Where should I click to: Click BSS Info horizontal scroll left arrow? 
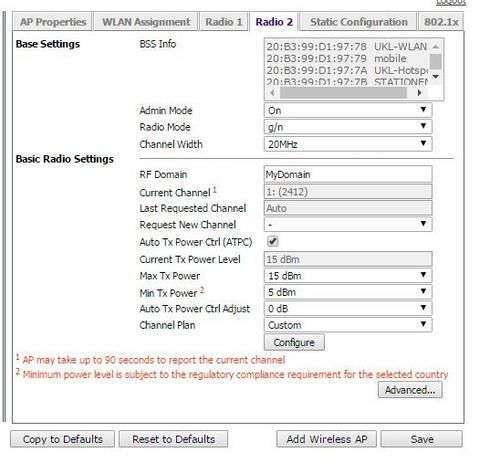273,93
